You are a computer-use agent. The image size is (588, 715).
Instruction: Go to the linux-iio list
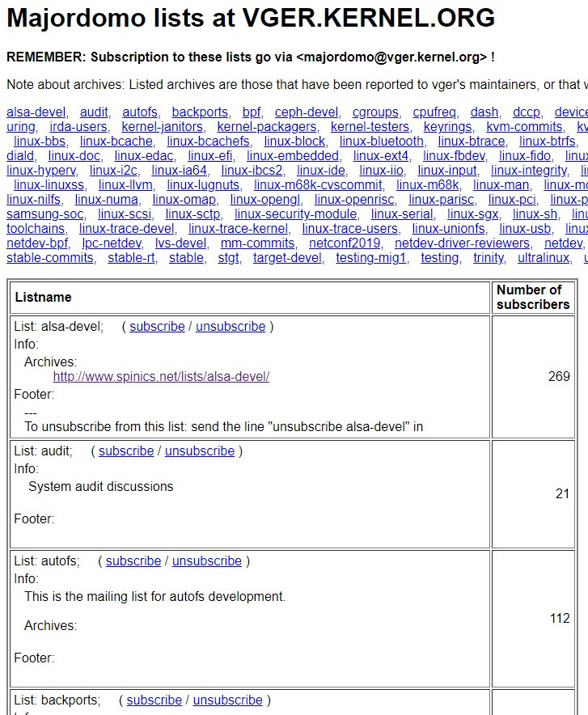381,171
